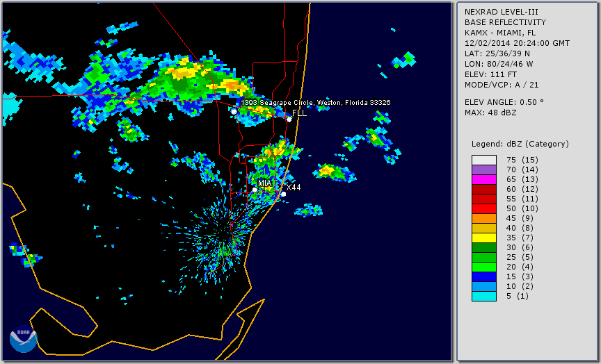Image resolution: width=601 pixels, height=364 pixels.
Task: Select the 40 dBZ gold legend swatch
Action: (484, 228)
